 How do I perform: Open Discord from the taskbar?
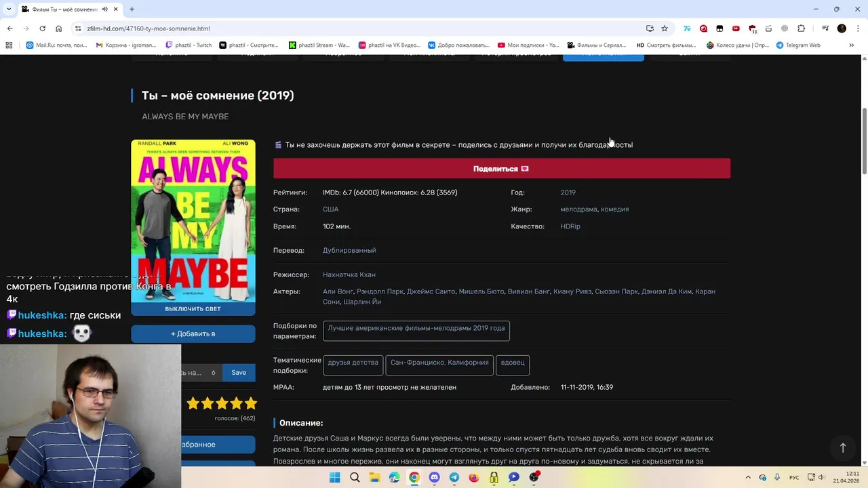click(x=434, y=477)
